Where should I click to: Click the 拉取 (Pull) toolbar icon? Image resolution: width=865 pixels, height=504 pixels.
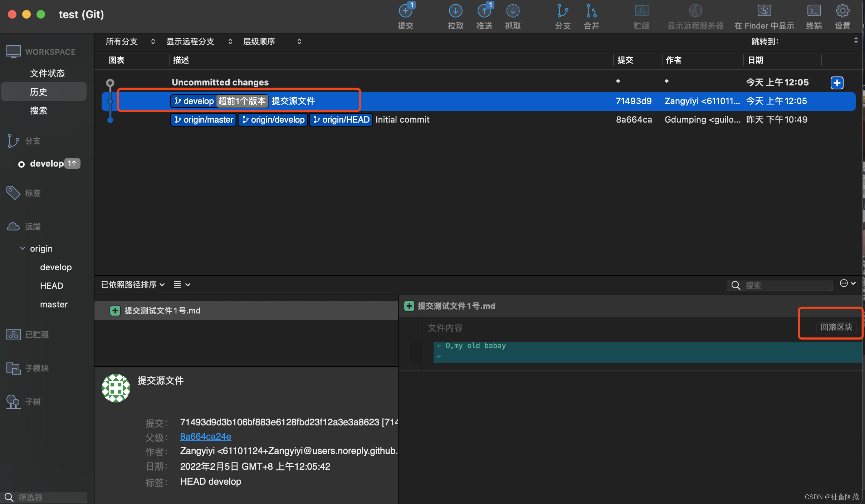click(455, 11)
